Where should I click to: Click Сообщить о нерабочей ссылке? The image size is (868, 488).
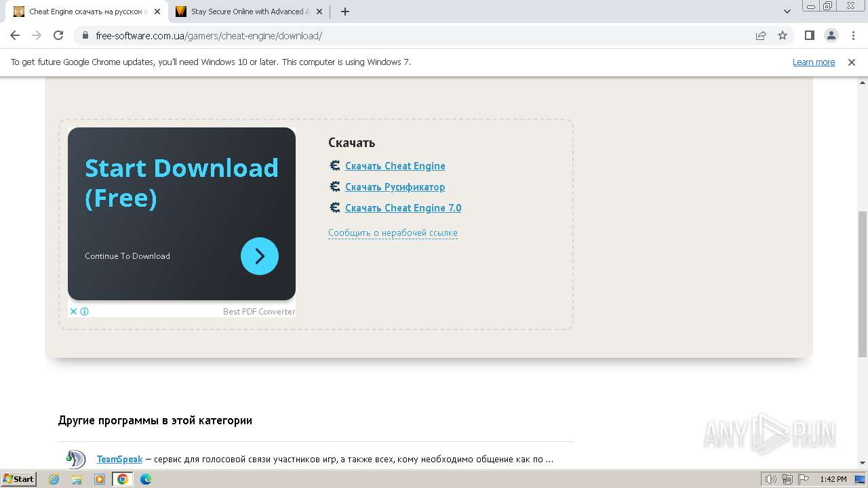point(393,232)
